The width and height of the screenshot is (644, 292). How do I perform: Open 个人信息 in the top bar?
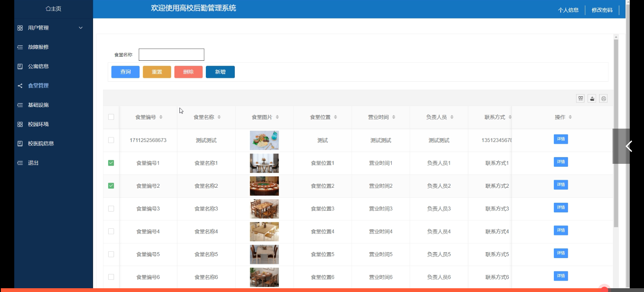point(568,10)
